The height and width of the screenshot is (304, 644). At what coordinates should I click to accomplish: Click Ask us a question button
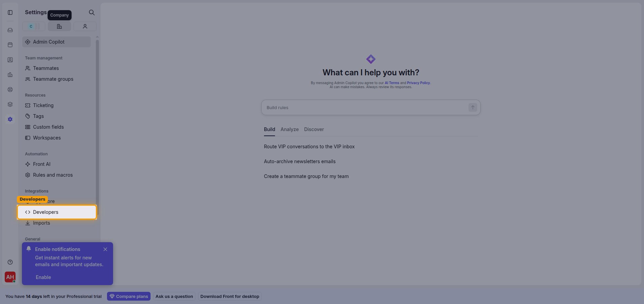point(174,296)
